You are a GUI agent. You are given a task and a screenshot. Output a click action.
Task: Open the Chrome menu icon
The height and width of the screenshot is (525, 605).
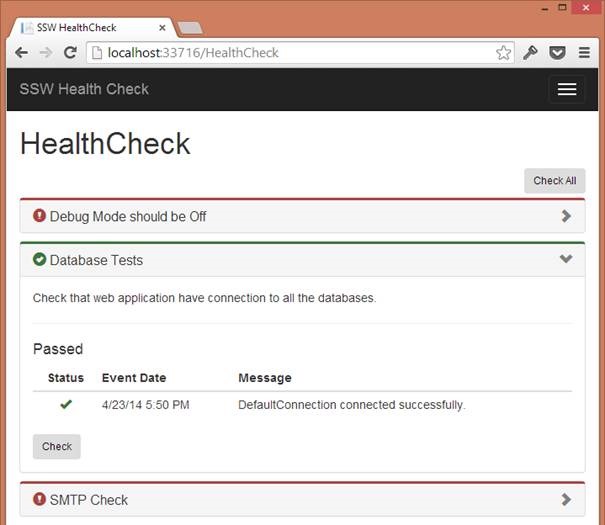pyautogui.click(x=585, y=53)
